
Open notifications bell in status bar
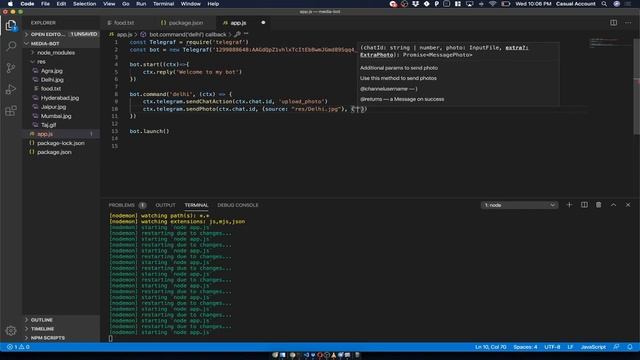pos(630,347)
